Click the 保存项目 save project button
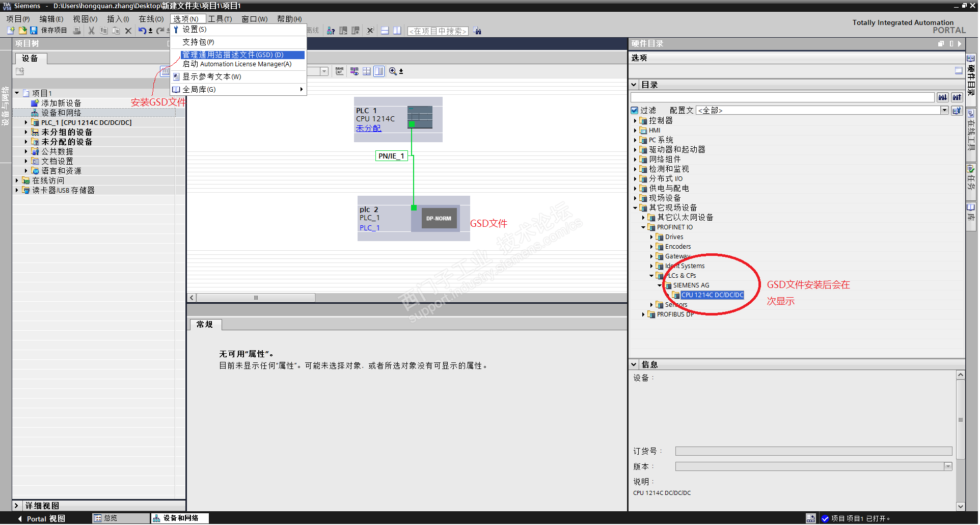Image resolution: width=980 pixels, height=525 pixels. pyautogui.click(x=54, y=31)
